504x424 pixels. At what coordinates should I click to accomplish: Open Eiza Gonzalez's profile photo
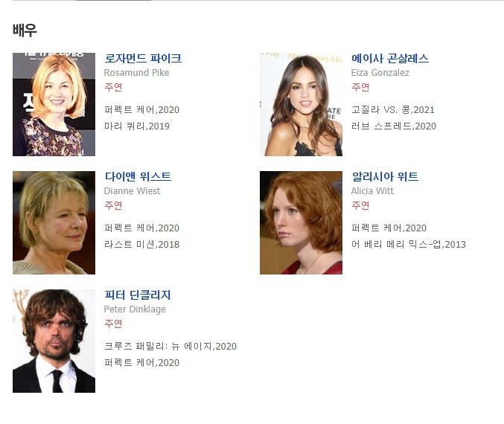point(301,104)
